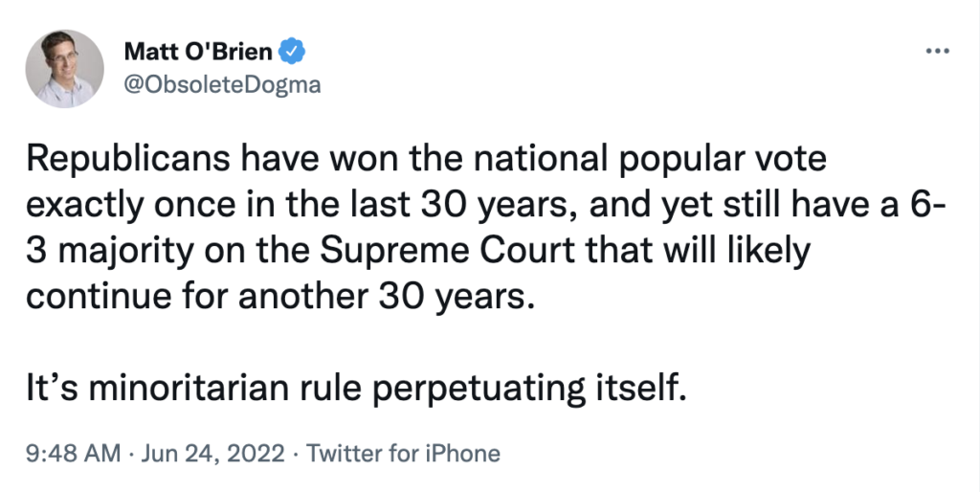Click the blue verified checkmark badge

(x=292, y=50)
